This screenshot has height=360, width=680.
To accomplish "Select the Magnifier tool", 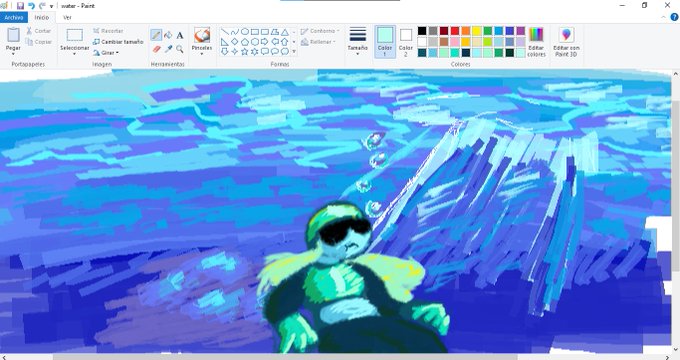I will [180, 49].
